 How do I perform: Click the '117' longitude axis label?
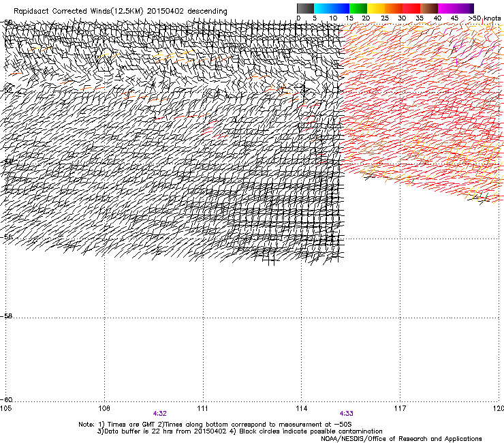tap(400, 408)
